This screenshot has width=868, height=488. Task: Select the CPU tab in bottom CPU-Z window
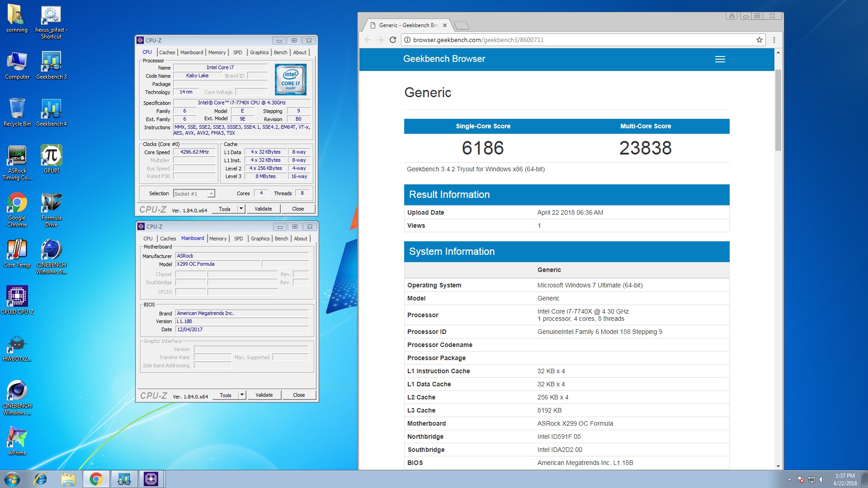(x=148, y=239)
